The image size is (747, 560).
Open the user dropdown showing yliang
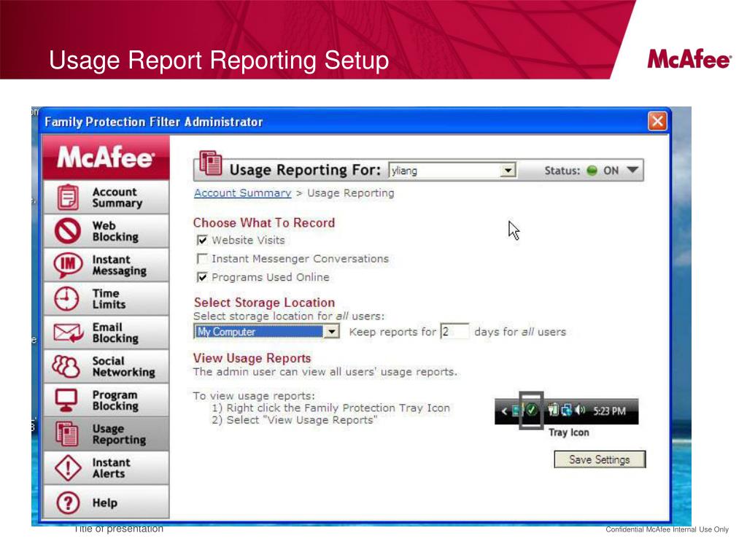coord(452,171)
